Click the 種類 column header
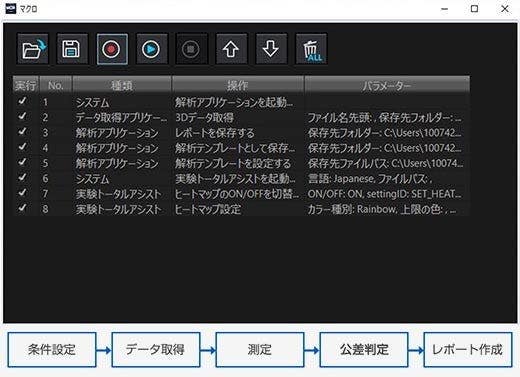 click(x=122, y=85)
